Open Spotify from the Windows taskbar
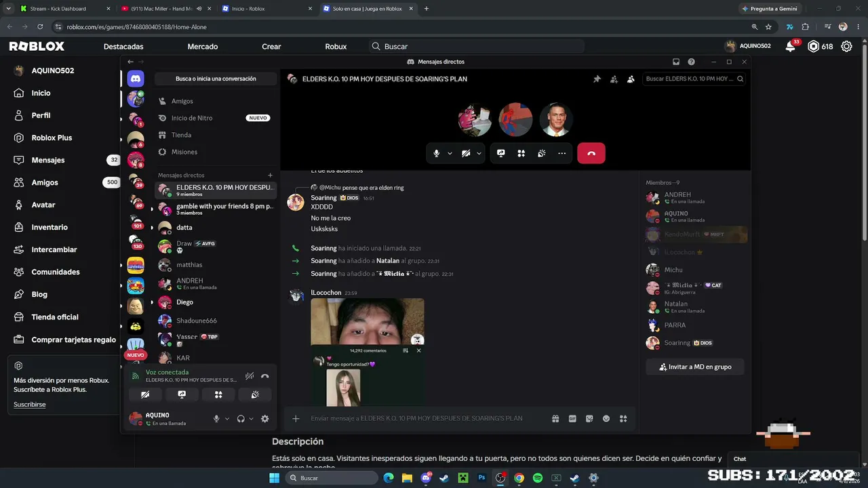Viewport: 868px width, 488px height. pos(538,478)
